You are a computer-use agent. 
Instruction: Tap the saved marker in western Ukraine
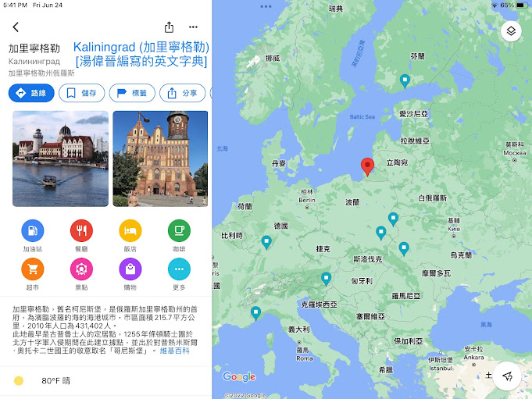click(x=403, y=248)
